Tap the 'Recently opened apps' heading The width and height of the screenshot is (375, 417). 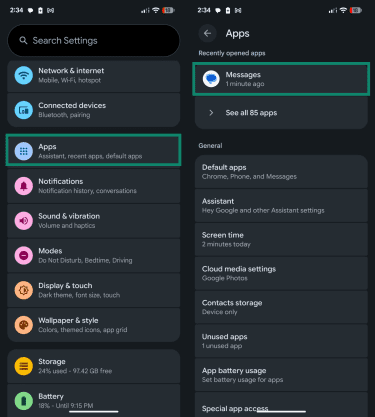pyautogui.click(x=232, y=53)
